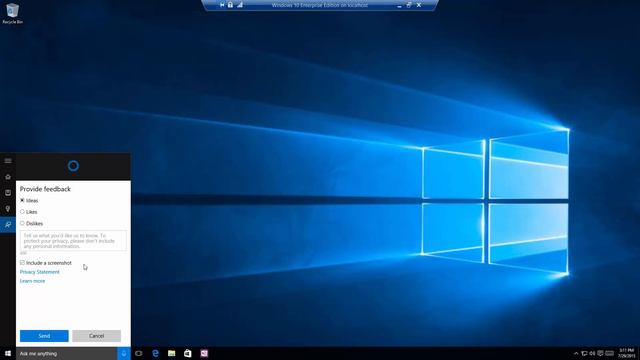Click the signal icon on connection bar

(x=240, y=5)
